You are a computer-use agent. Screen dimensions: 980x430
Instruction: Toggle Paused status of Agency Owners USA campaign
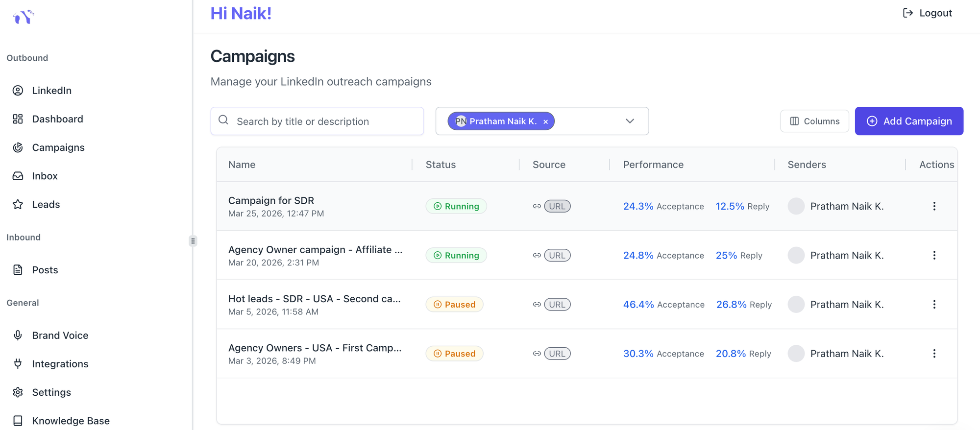pyautogui.click(x=454, y=354)
